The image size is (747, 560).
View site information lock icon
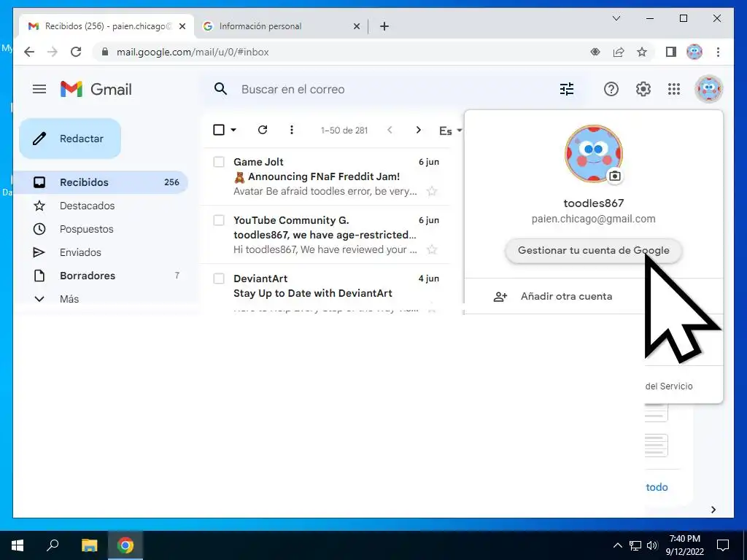(105, 52)
